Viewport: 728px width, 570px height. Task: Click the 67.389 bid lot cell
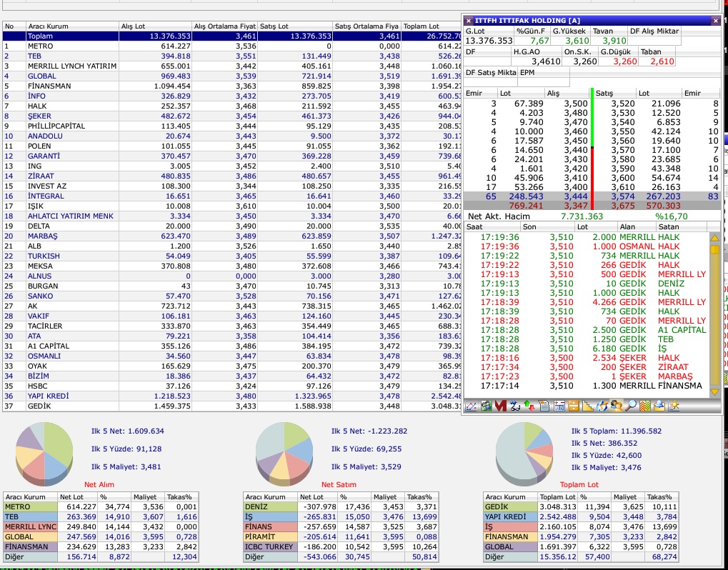coord(529,104)
